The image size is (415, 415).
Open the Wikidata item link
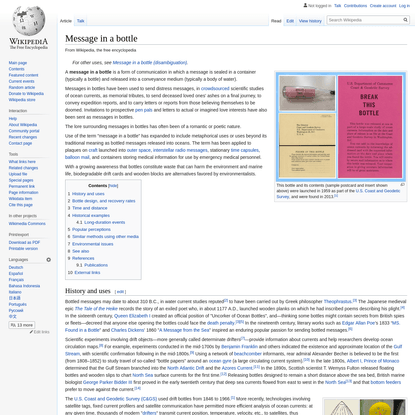20,199
